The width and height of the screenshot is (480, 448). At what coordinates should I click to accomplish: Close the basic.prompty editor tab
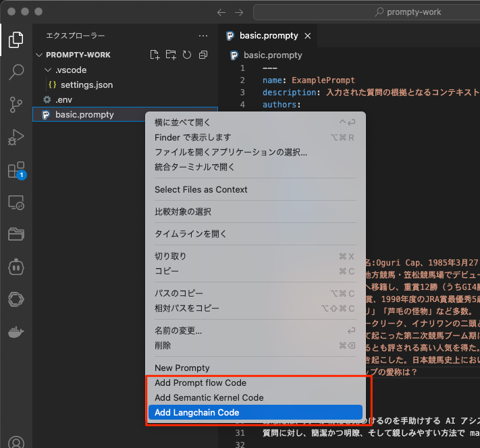(x=308, y=36)
